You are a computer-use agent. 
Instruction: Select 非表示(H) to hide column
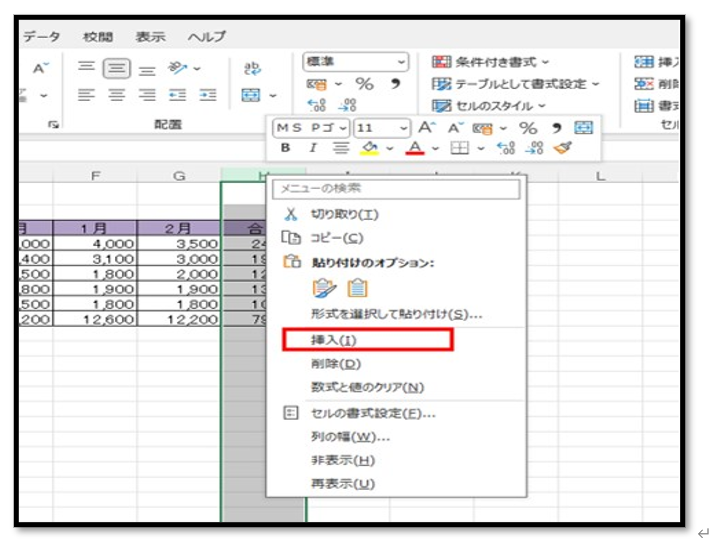click(342, 460)
